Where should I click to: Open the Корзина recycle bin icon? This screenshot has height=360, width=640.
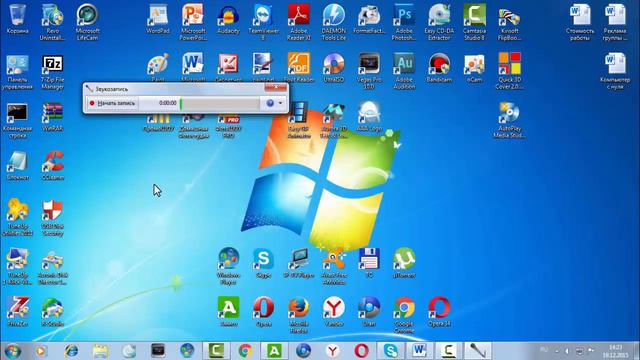pyautogui.click(x=18, y=19)
